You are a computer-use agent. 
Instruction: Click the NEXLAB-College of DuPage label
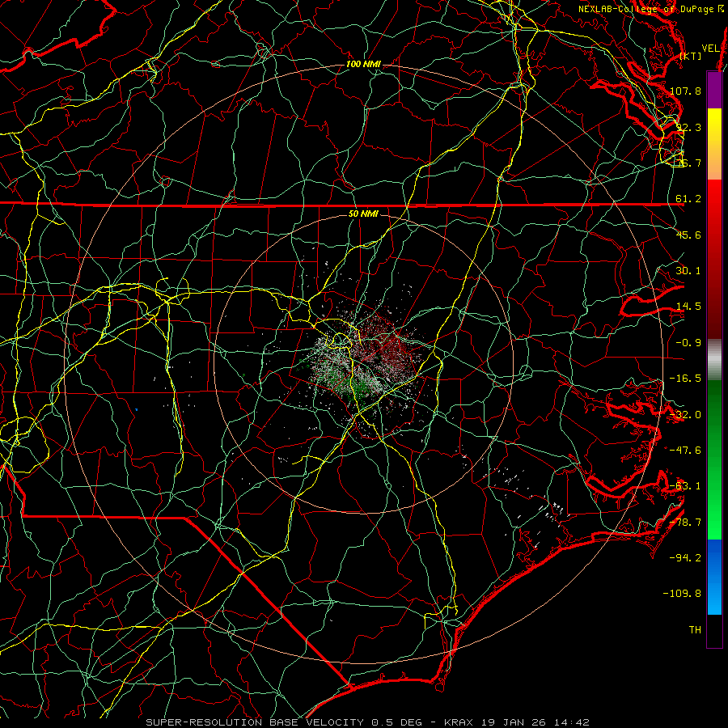tap(646, 9)
